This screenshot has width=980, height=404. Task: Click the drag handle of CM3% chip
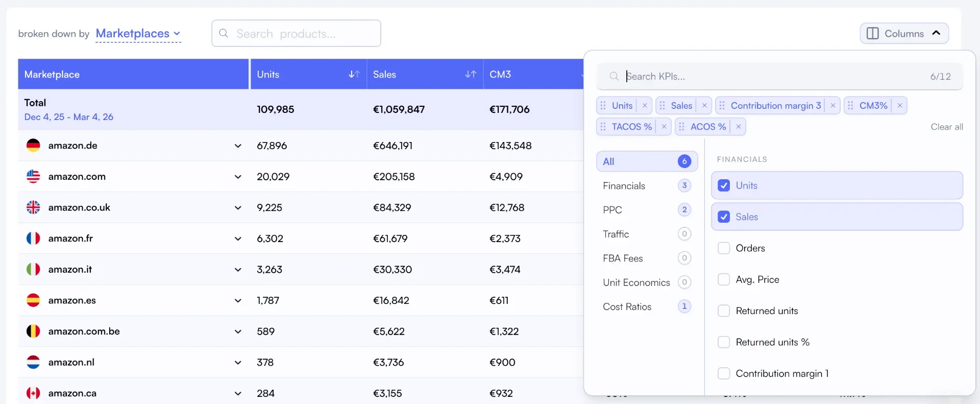[x=851, y=106]
